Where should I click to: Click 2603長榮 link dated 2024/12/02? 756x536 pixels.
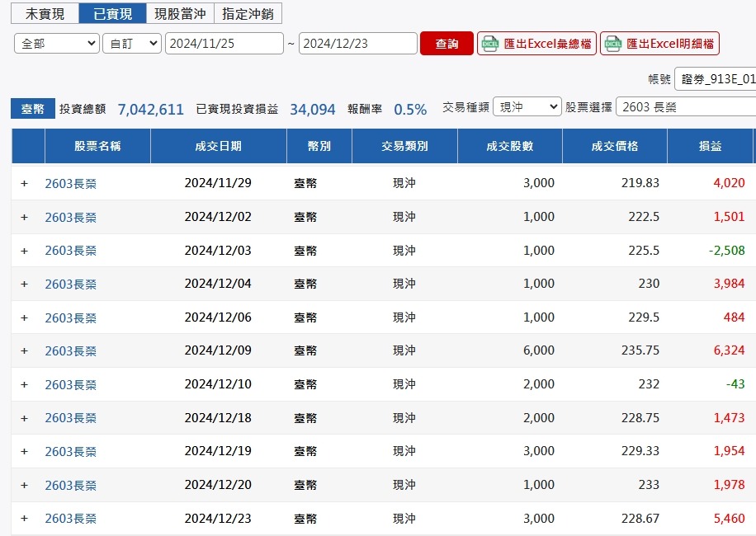pyautogui.click(x=70, y=218)
